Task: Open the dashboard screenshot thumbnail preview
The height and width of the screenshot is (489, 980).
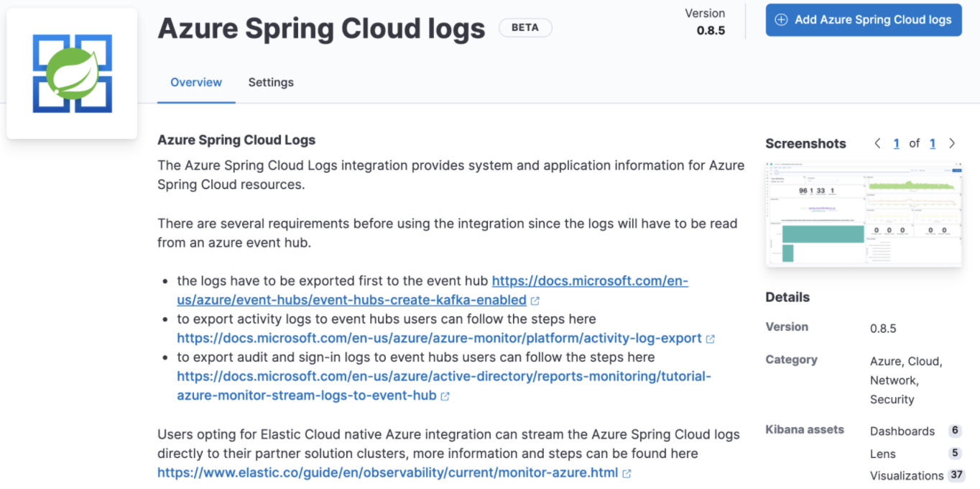Action: pos(863,214)
